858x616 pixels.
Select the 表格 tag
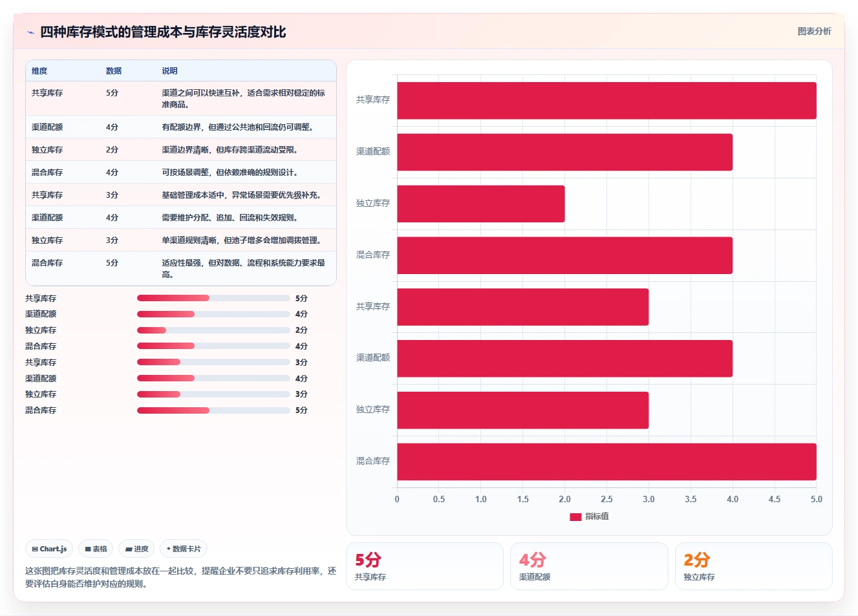pos(96,549)
